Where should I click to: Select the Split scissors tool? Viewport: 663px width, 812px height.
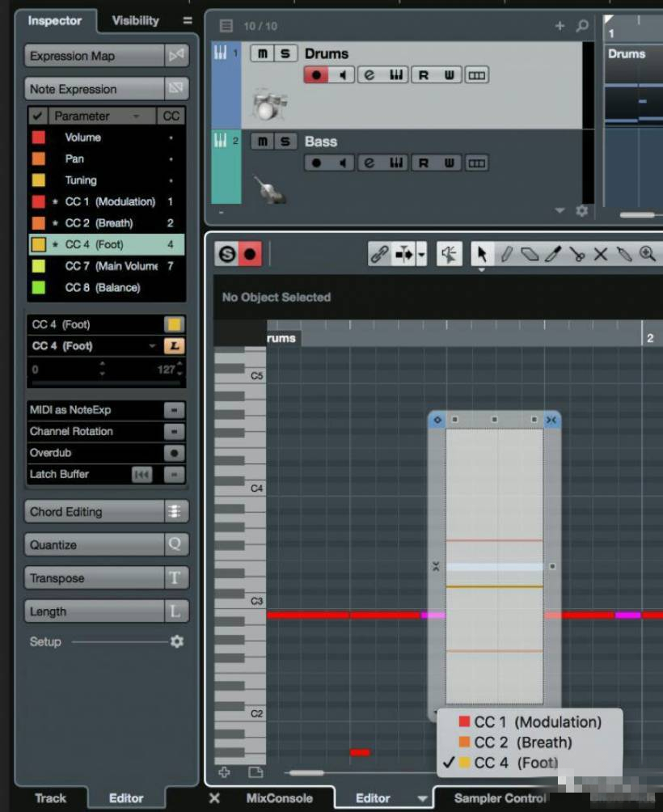[x=576, y=254]
